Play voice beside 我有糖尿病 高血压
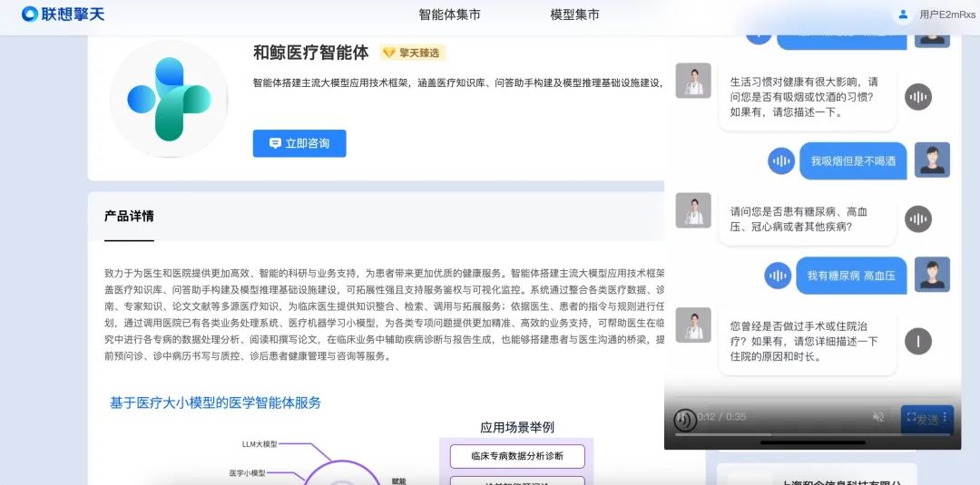This screenshot has height=485, width=980. point(778,276)
